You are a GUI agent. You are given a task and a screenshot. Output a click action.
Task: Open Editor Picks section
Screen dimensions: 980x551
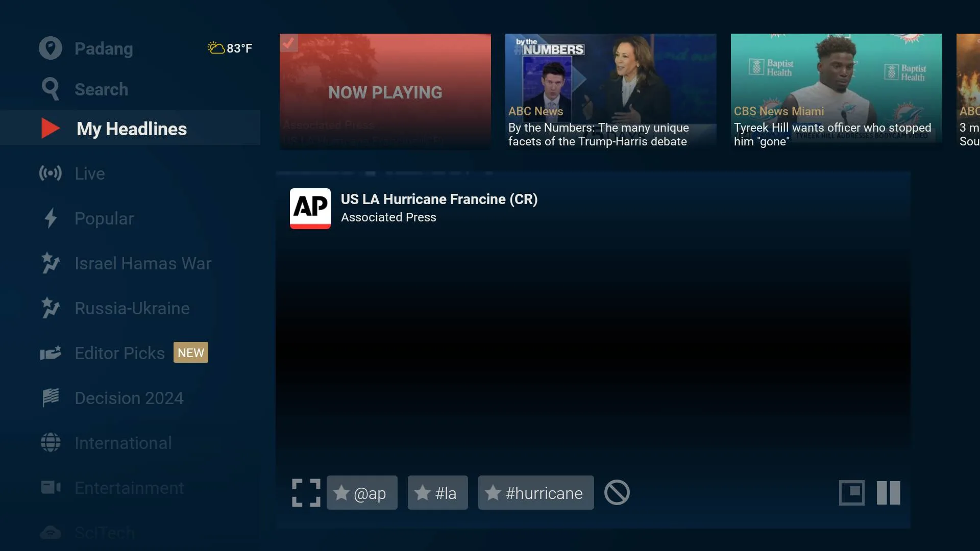pos(130,353)
